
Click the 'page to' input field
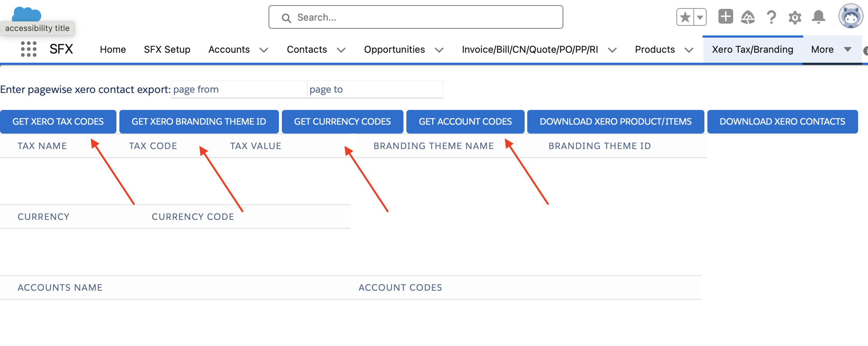point(375,89)
